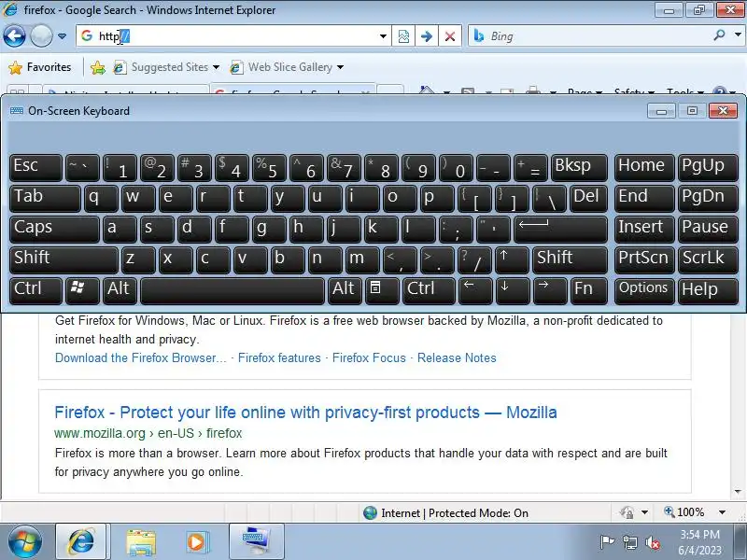Click the Del key
Screen dimensions: 747x560
click(x=588, y=198)
